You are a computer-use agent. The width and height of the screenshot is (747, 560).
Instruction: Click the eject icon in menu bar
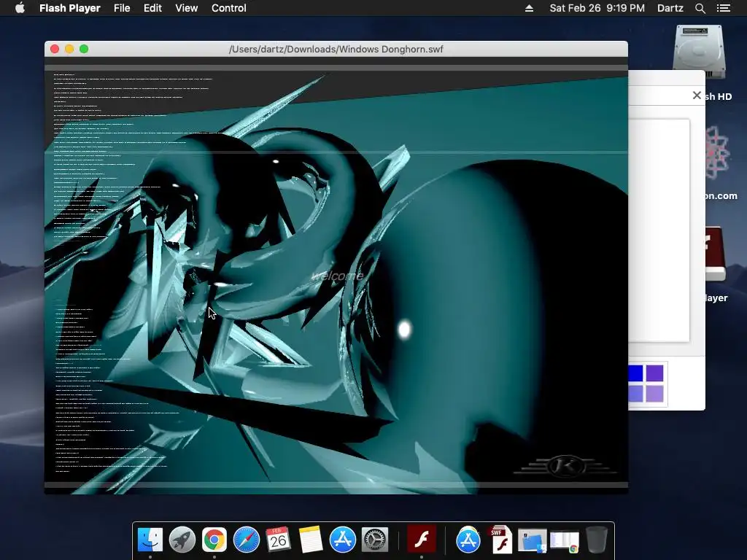(529, 8)
